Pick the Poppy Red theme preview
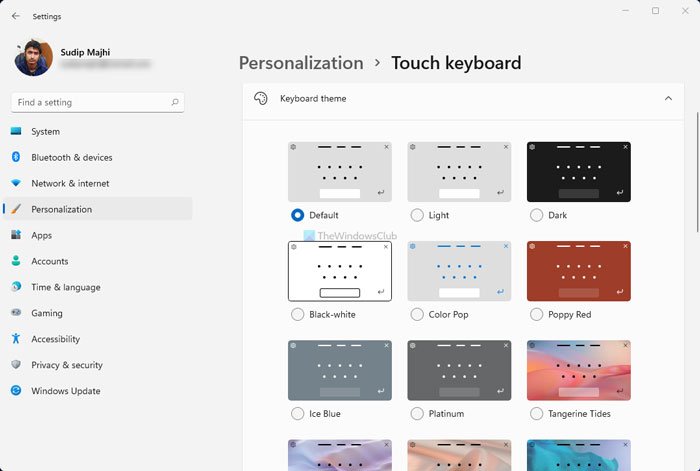This screenshot has height=471, width=700. tap(579, 271)
